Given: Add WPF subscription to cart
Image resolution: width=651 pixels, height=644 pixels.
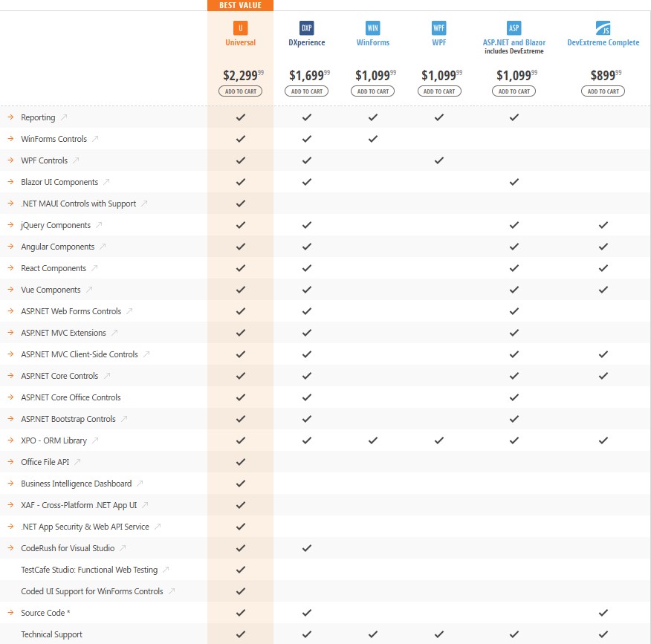Looking at the screenshot, I should [x=439, y=91].
